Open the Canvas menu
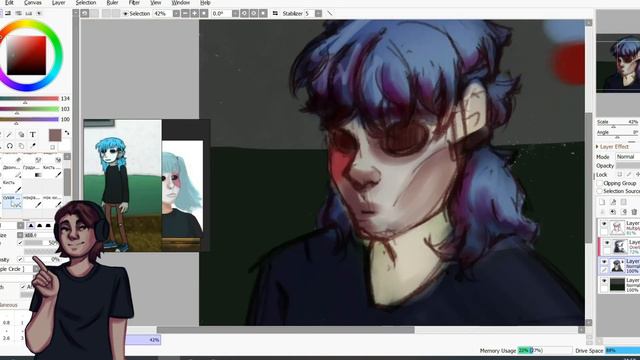 [x=33, y=2]
